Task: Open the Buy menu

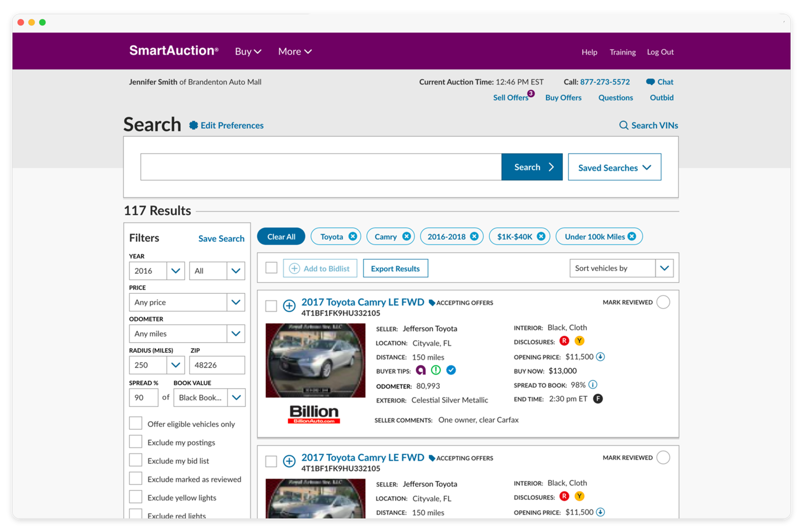Action: 248,51
